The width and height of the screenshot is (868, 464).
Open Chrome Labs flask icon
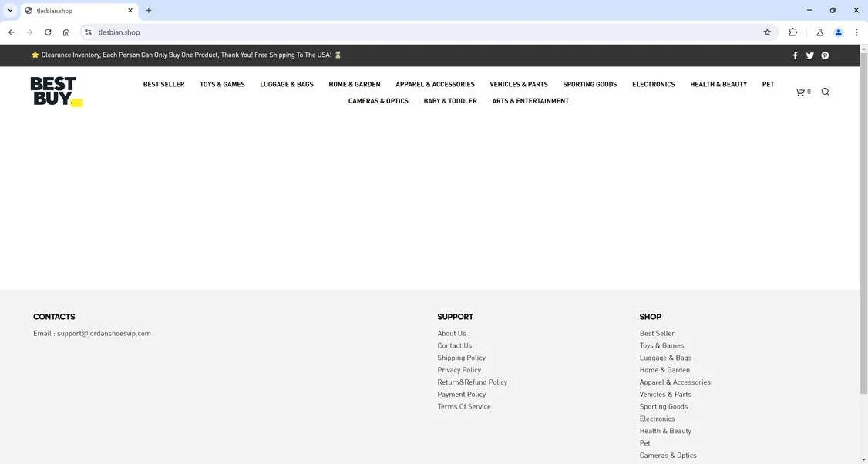pyautogui.click(x=820, y=32)
